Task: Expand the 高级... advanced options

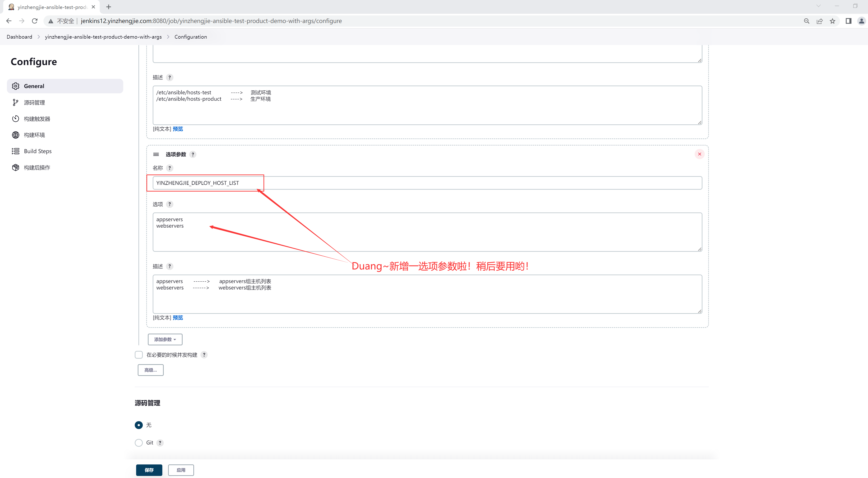Action: click(150, 370)
